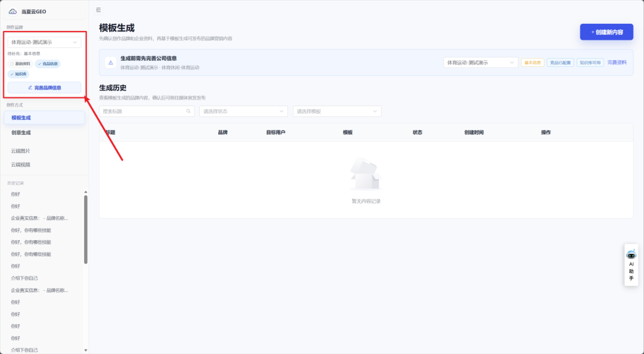Click the 生成前需先完善公司信息 notice title

tap(148, 58)
